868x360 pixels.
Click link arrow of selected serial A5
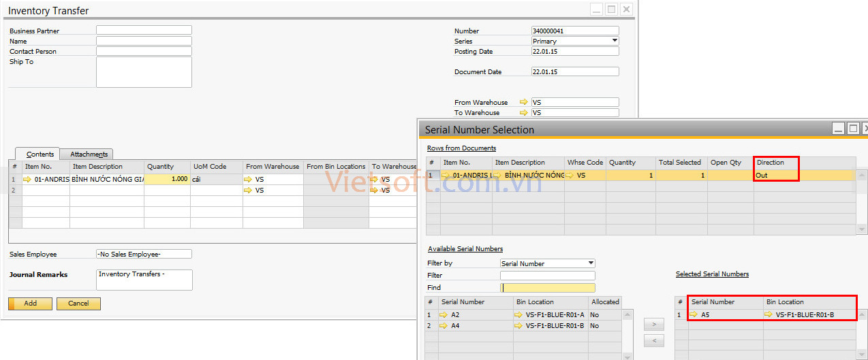point(694,314)
